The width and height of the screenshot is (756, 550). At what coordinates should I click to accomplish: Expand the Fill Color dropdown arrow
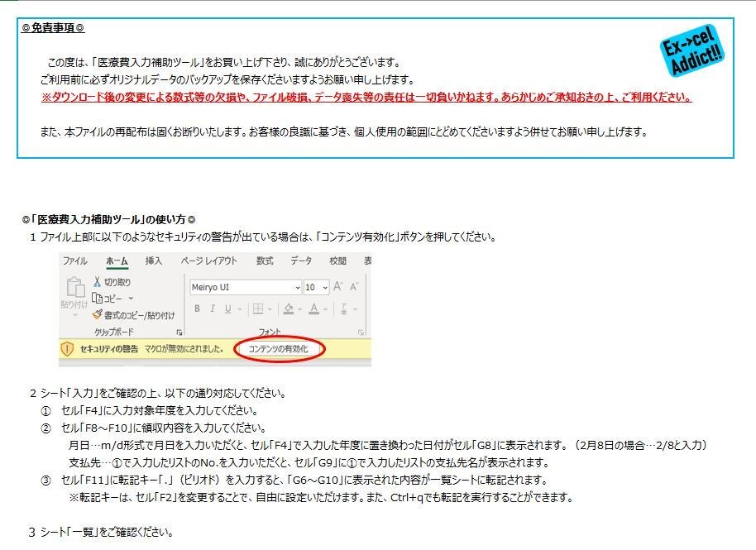(x=300, y=309)
